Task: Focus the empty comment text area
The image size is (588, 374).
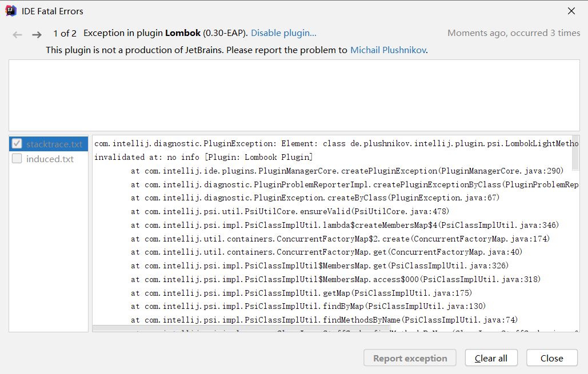Action: pos(294,95)
